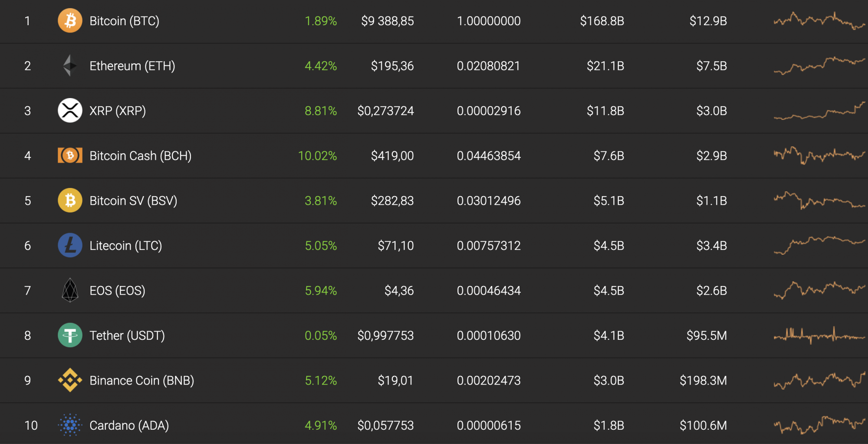This screenshot has height=444, width=868.
Task: Click the EOS black logo icon
Action: [70, 290]
